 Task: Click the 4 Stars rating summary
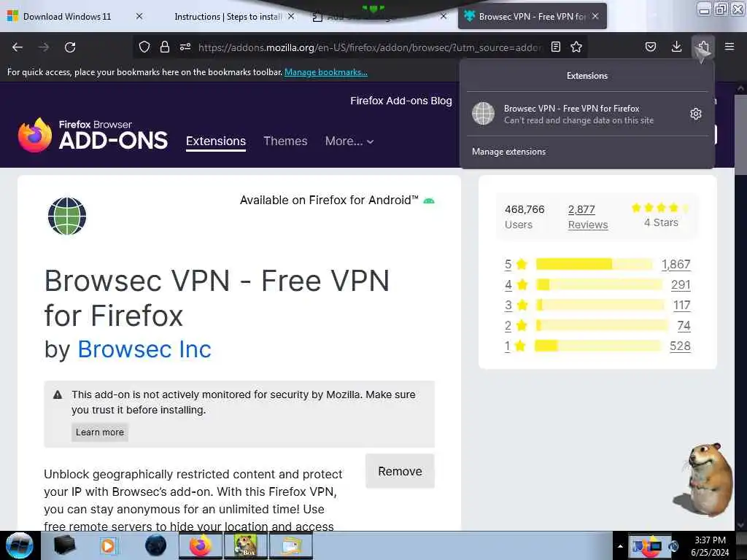pos(661,215)
